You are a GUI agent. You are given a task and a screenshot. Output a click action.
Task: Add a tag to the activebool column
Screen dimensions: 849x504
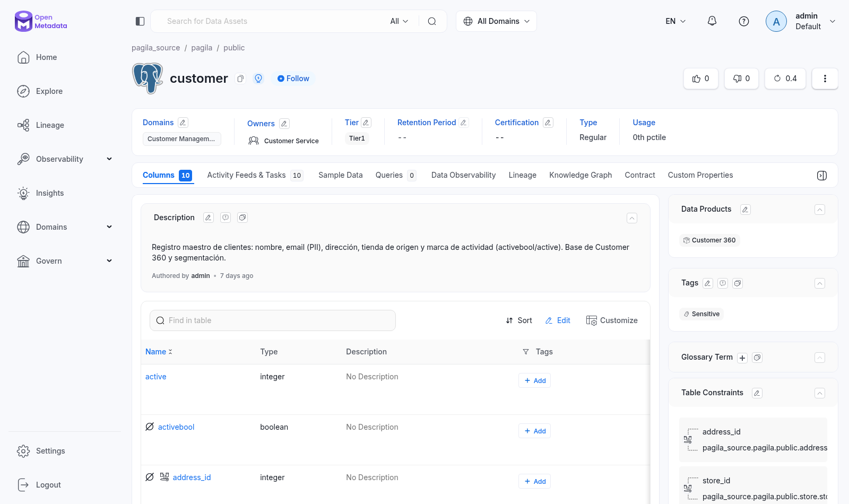tap(534, 431)
